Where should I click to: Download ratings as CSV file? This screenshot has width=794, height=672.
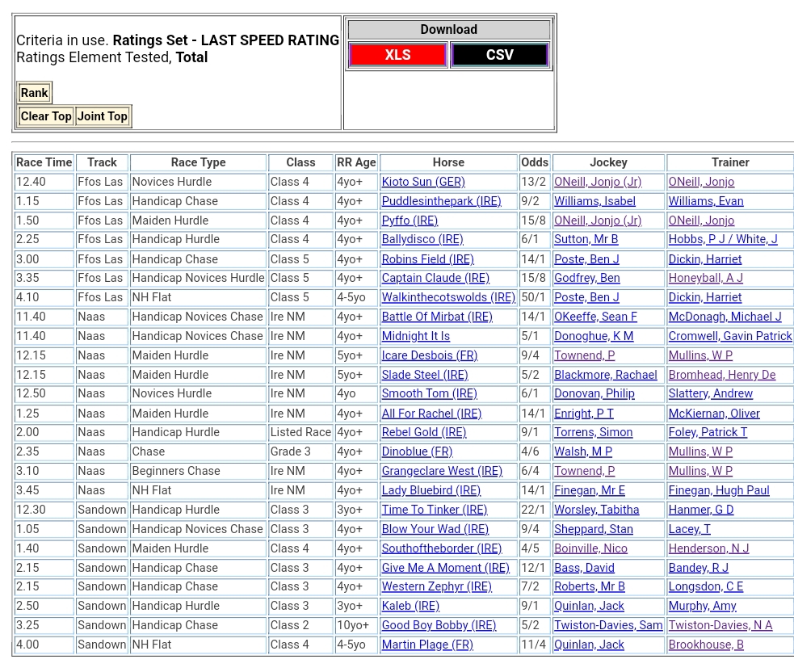499,55
